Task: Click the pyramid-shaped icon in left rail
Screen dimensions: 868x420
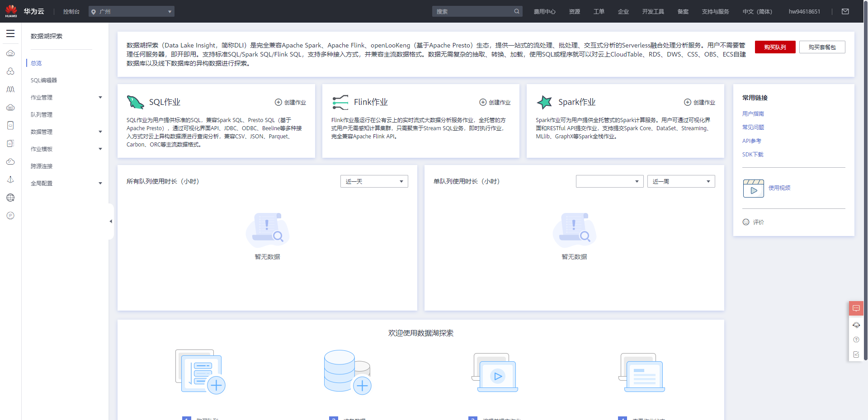Action: (10, 179)
